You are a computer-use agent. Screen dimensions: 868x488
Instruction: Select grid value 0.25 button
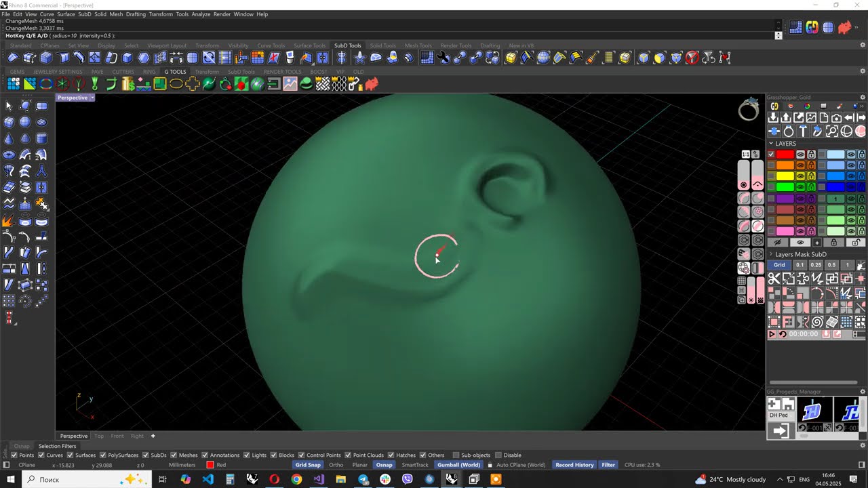tap(816, 265)
